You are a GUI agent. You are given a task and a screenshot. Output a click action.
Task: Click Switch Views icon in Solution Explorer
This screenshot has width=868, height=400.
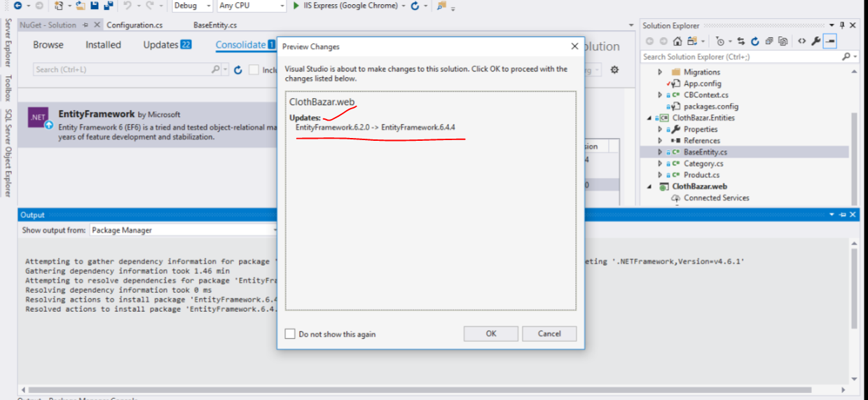[692, 41]
